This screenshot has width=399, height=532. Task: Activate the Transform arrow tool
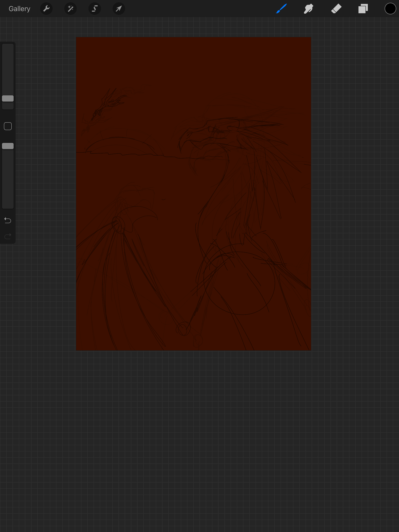click(x=119, y=9)
